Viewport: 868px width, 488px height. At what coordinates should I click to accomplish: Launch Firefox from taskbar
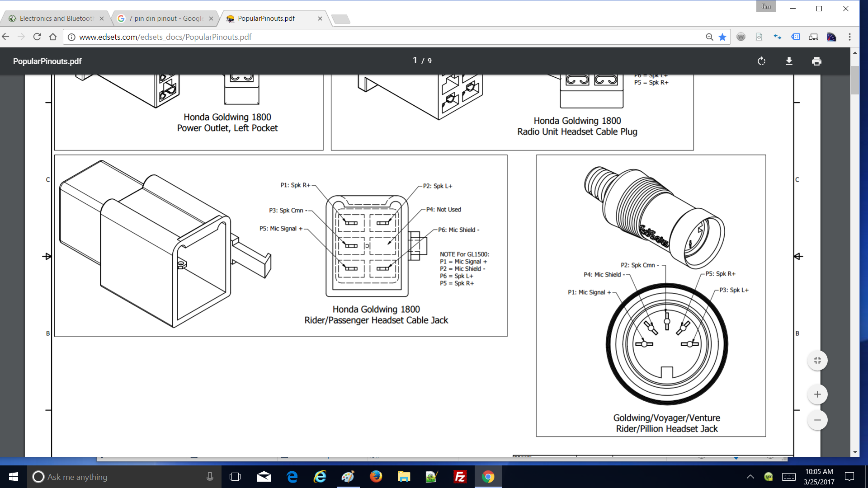point(376,477)
